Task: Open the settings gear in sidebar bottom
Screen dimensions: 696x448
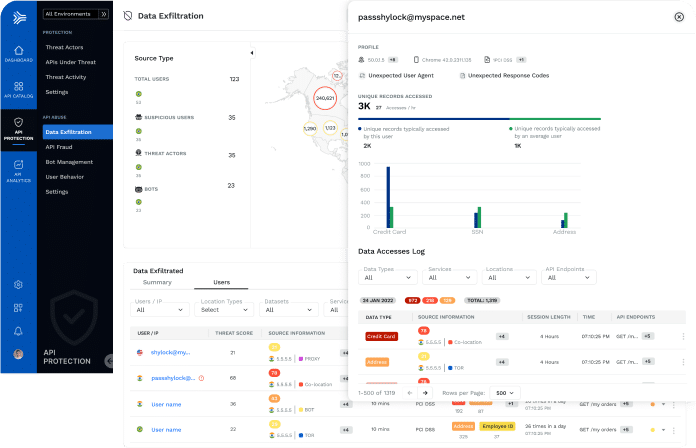Action: [x=17, y=284]
